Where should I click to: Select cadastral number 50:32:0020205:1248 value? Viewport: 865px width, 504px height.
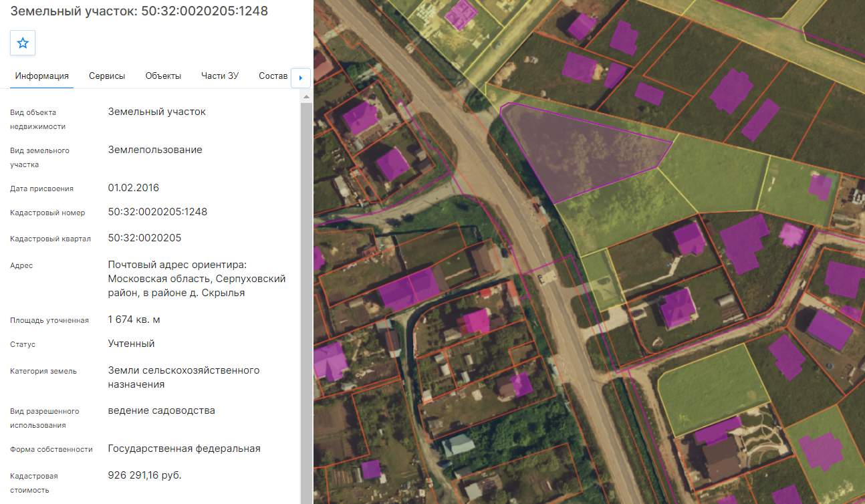pyautogui.click(x=158, y=212)
